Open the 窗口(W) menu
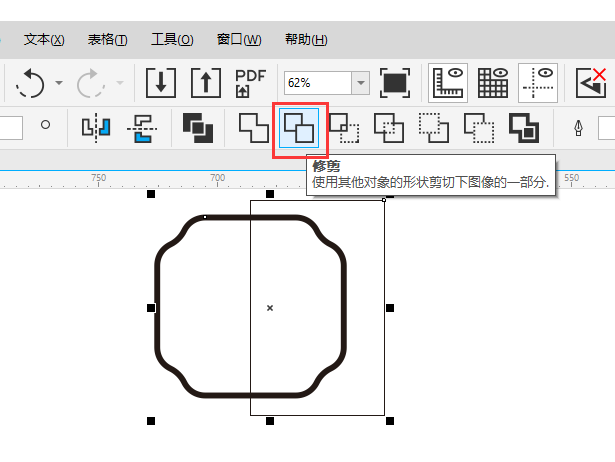Viewport: 615px width, 462px height. (239, 40)
